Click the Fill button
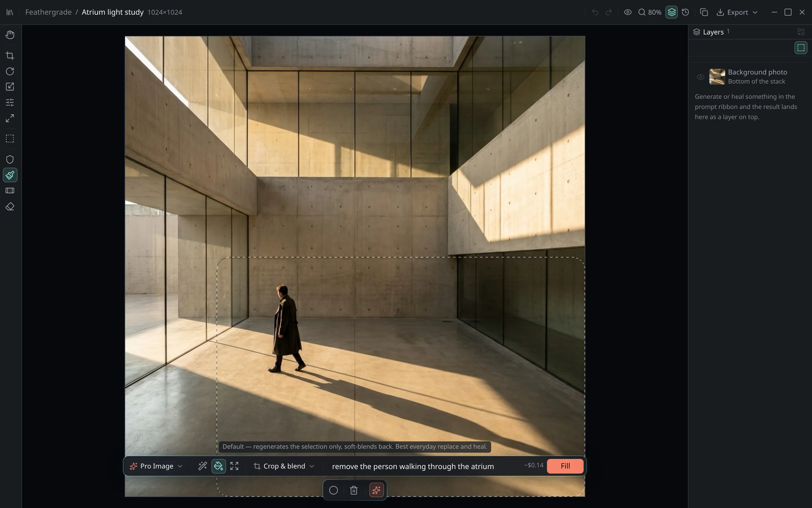The image size is (812, 508). tap(565, 466)
